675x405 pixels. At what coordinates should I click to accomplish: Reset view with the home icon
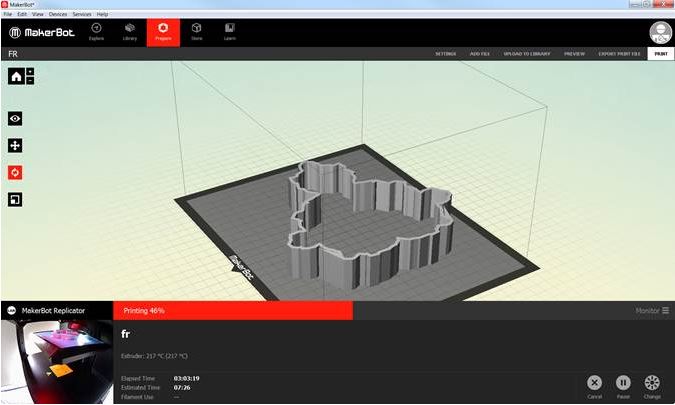click(x=16, y=77)
